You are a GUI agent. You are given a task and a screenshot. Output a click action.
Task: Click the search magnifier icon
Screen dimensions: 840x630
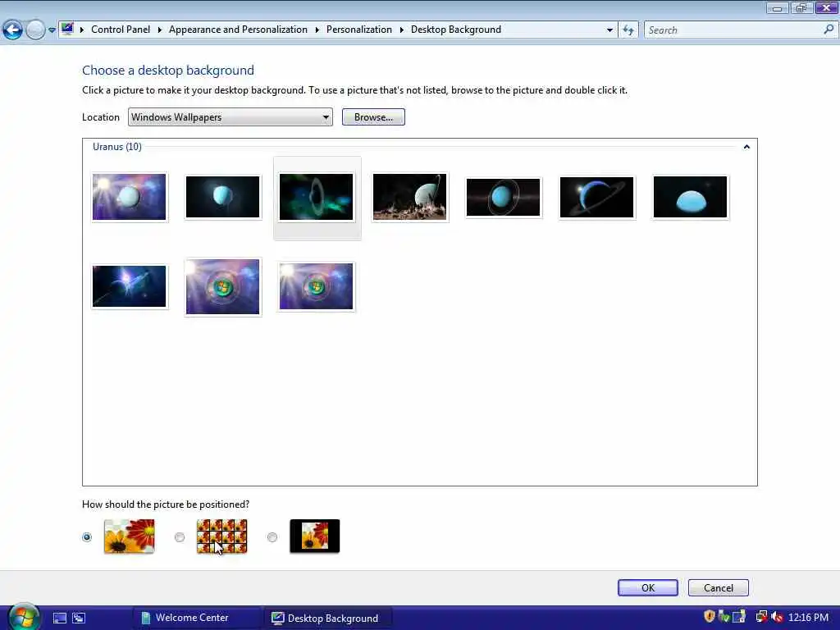click(x=829, y=30)
